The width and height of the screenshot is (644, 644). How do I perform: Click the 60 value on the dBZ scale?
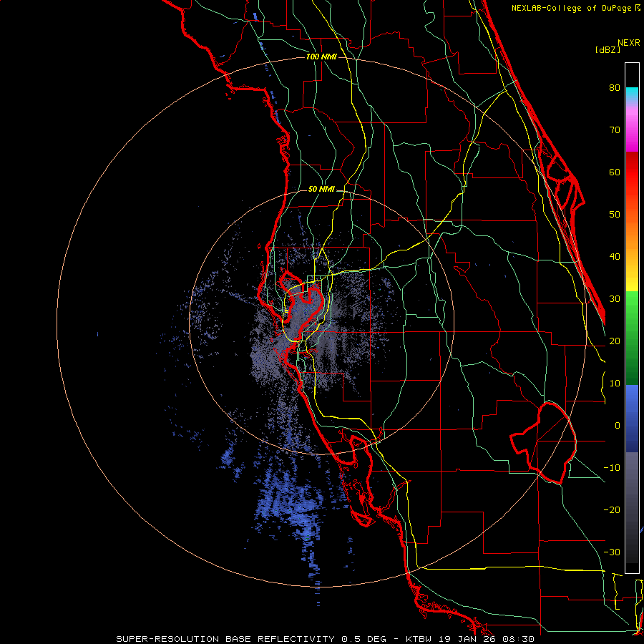615,172
